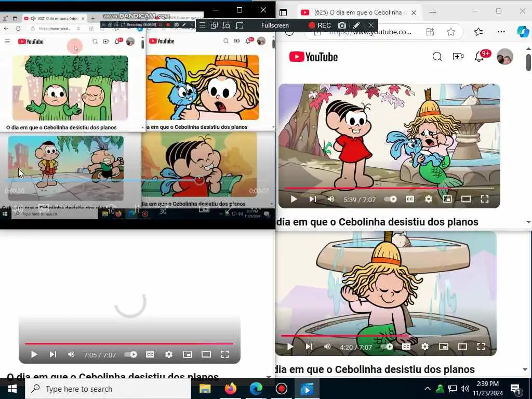This screenshot has height=399, width=532.
Task: Take a screenshot with Bandicam's camera icon
Action: pos(342,25)
